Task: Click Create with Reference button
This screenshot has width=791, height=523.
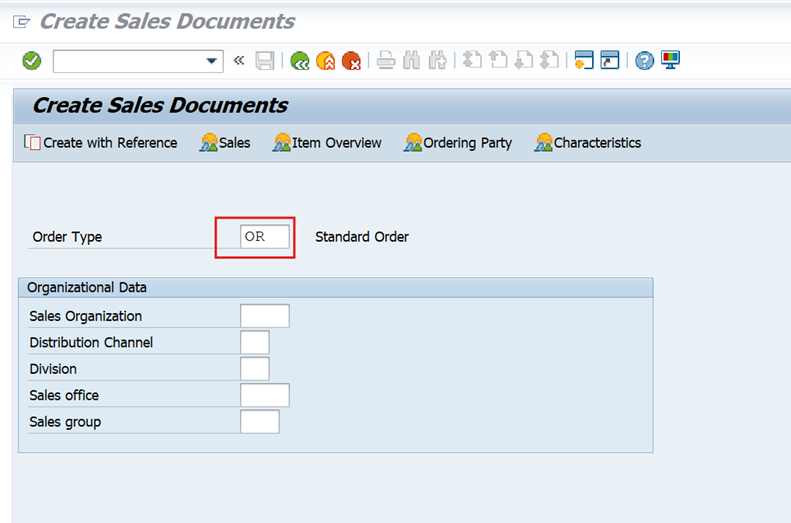Action: tap(101, 143)
